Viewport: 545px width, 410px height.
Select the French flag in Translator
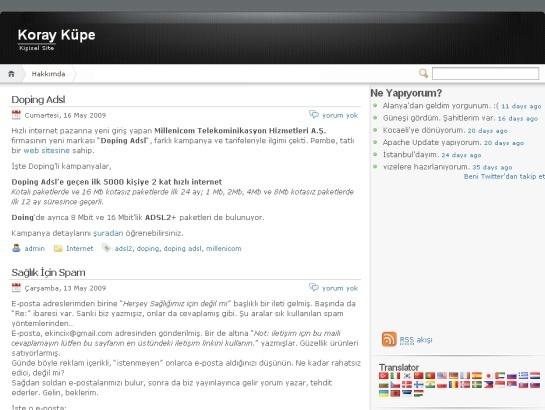pos(465,376)
